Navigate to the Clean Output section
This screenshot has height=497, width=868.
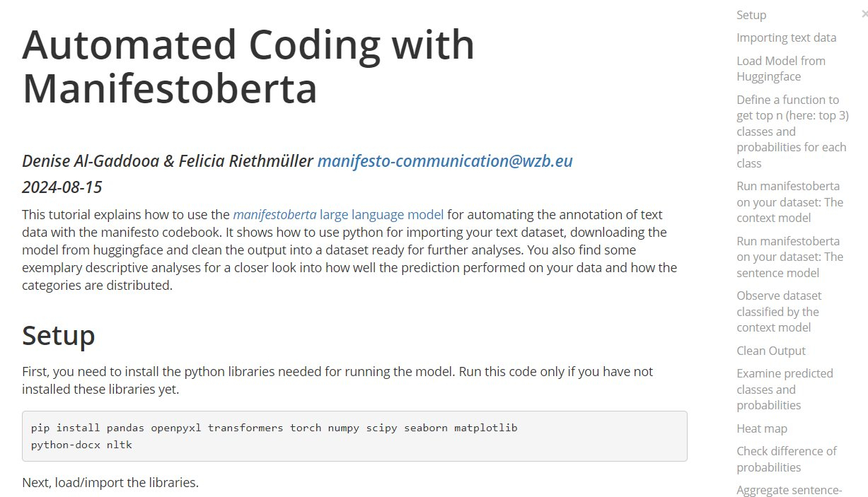771,351
